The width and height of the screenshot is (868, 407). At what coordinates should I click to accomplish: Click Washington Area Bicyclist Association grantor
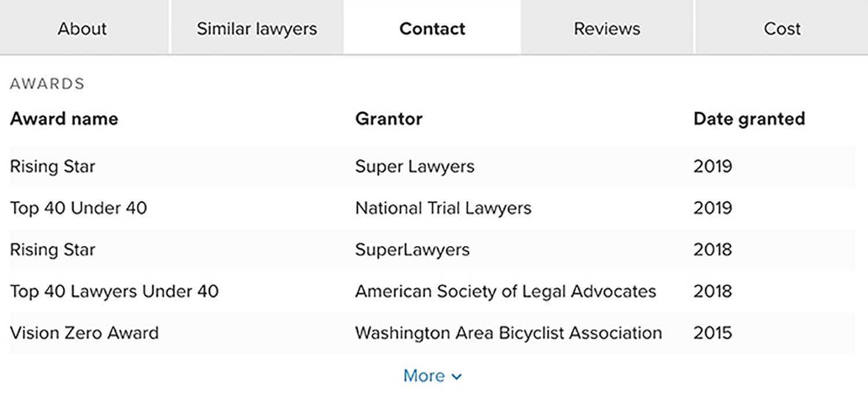click(x=508, y=333)
